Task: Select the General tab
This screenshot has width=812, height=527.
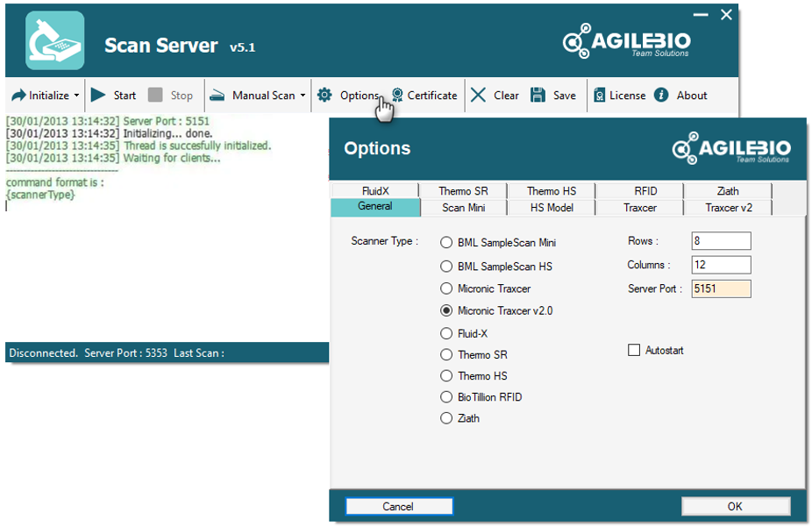Action: (x=375, y=207)
